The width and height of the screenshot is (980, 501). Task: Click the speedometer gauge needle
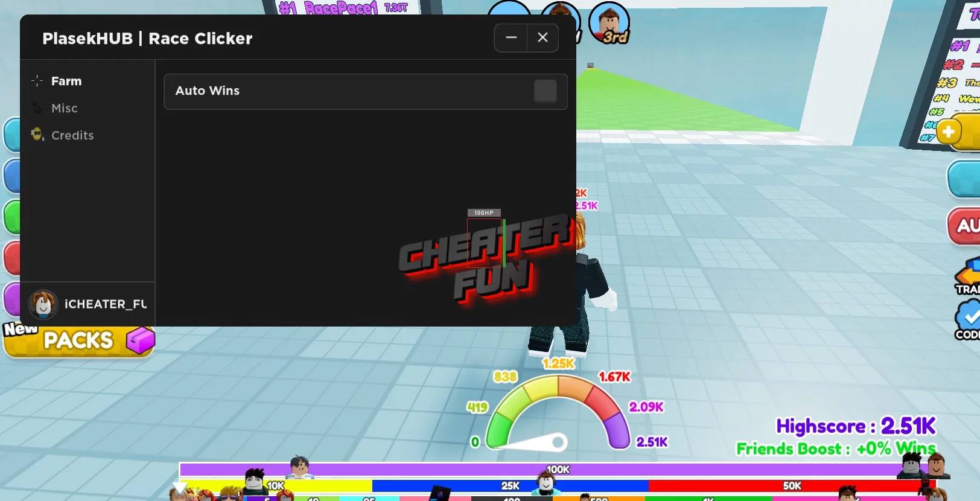[535, 442]
